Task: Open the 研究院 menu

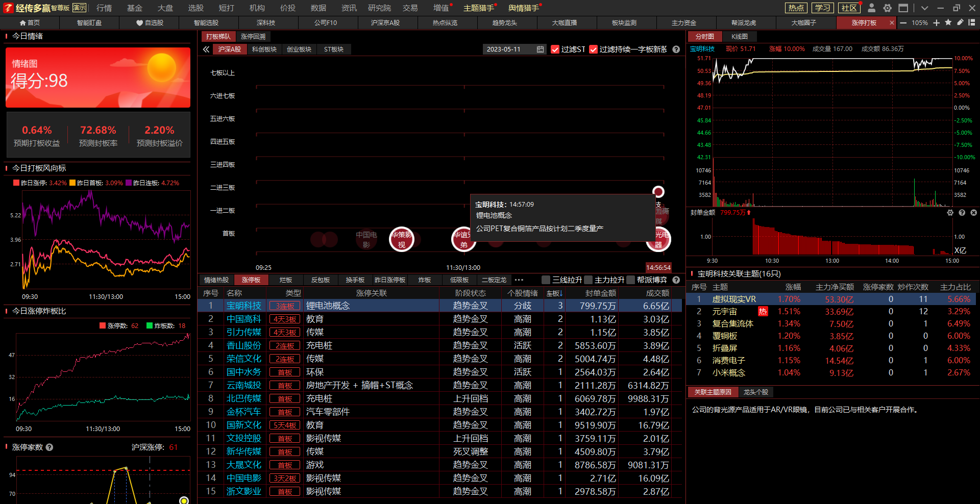Action: [379, 8]
